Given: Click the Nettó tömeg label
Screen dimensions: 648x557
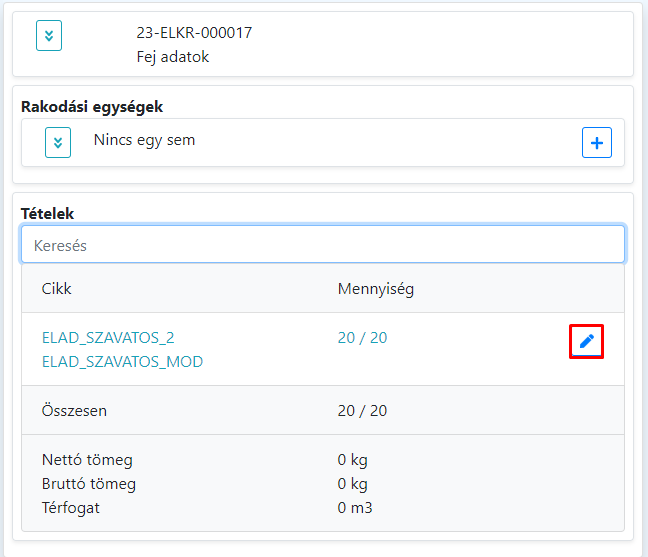Looking at the screenshot, I should point(87,460).
